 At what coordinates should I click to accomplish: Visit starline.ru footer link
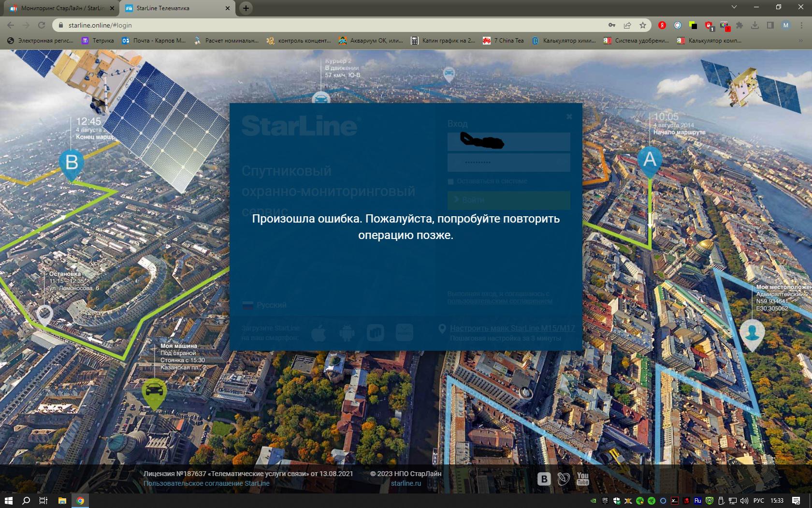[x=406, y=483]
